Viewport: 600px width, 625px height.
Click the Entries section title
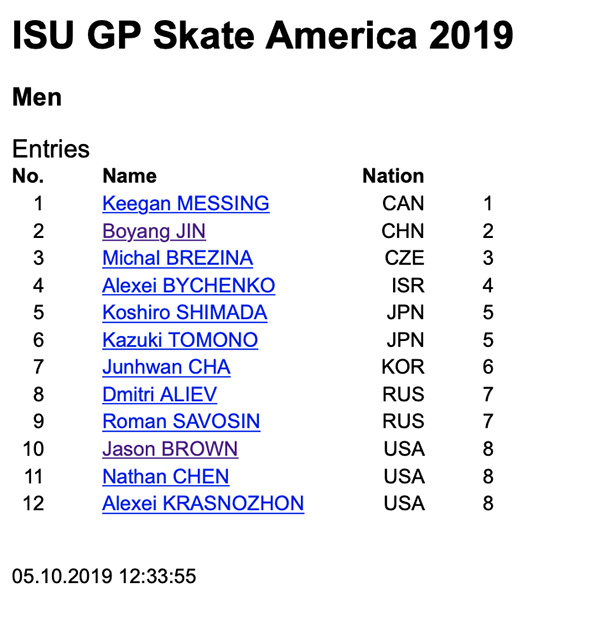coord(51,149)
